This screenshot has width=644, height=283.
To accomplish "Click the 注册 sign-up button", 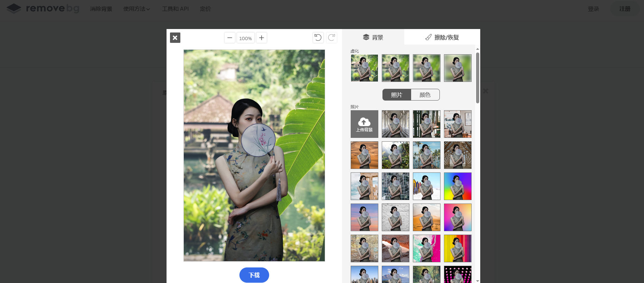I will [x=625, y=9].
